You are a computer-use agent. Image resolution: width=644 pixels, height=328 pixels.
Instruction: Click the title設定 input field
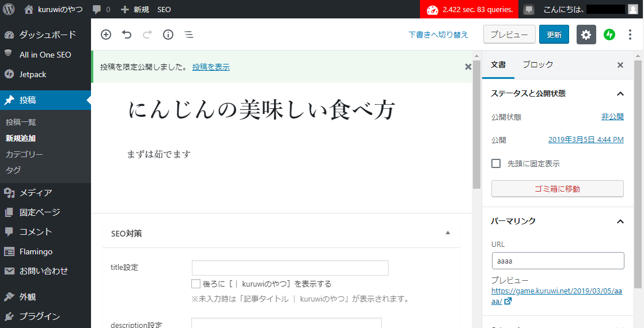point(290,268)
